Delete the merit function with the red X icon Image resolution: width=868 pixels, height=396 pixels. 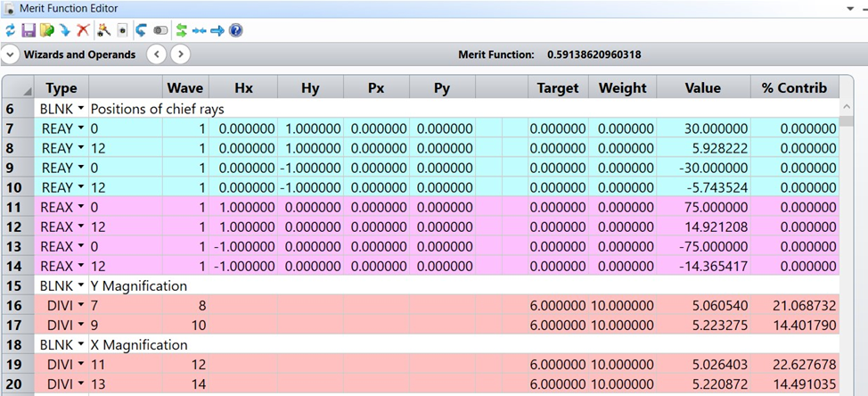click(83, 30)
